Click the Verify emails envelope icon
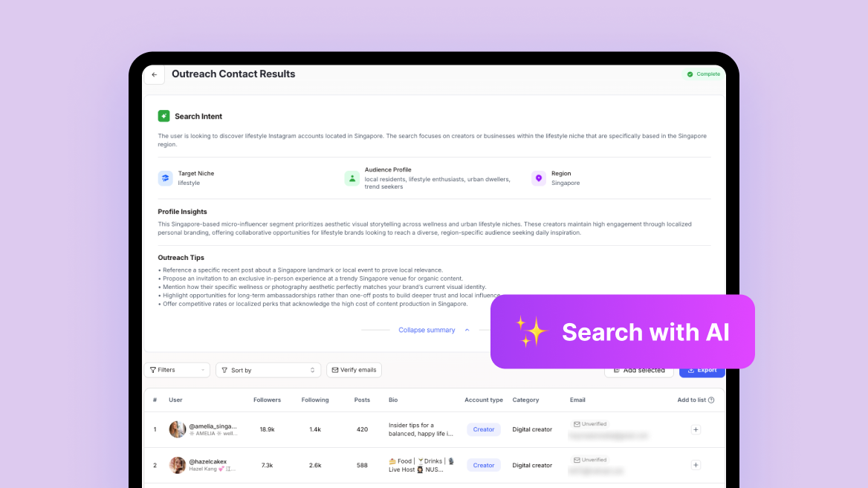 [335, 369]
